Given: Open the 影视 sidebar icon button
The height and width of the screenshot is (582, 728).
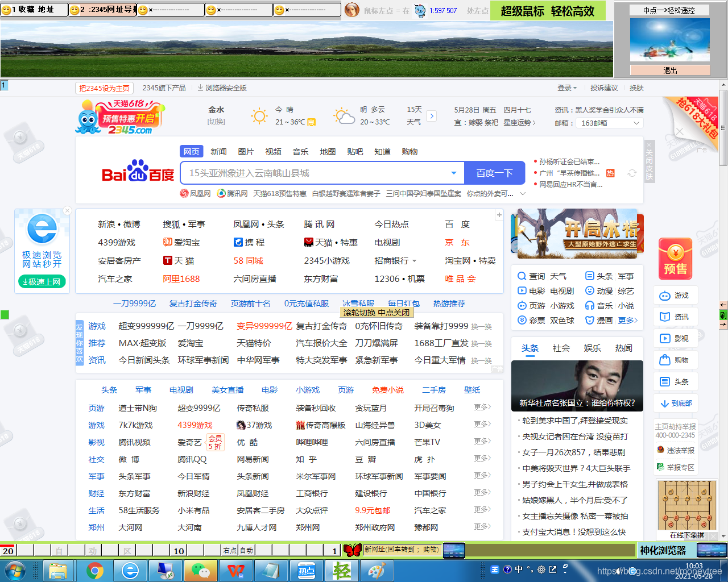Looking at the screenshot, I should point(675,339).
